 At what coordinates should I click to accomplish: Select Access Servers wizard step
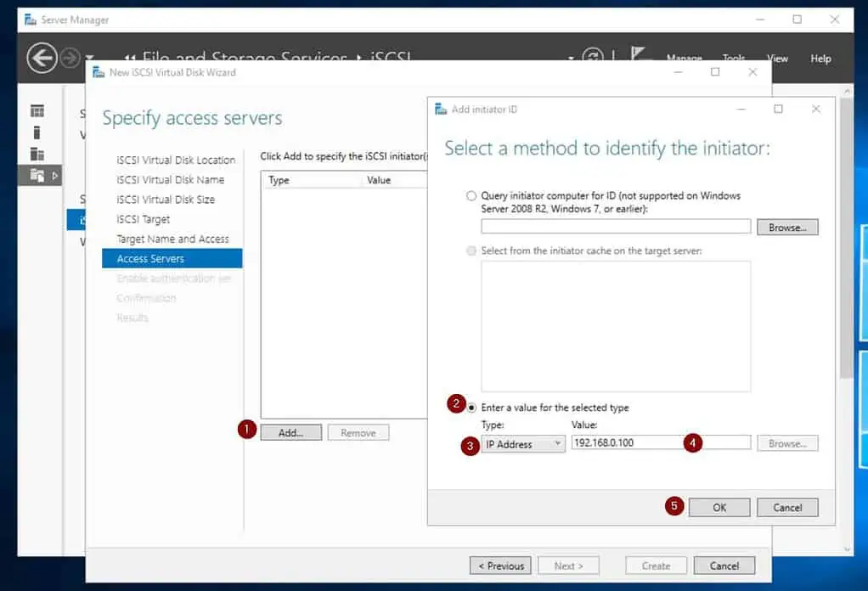[x=172, y=258]
